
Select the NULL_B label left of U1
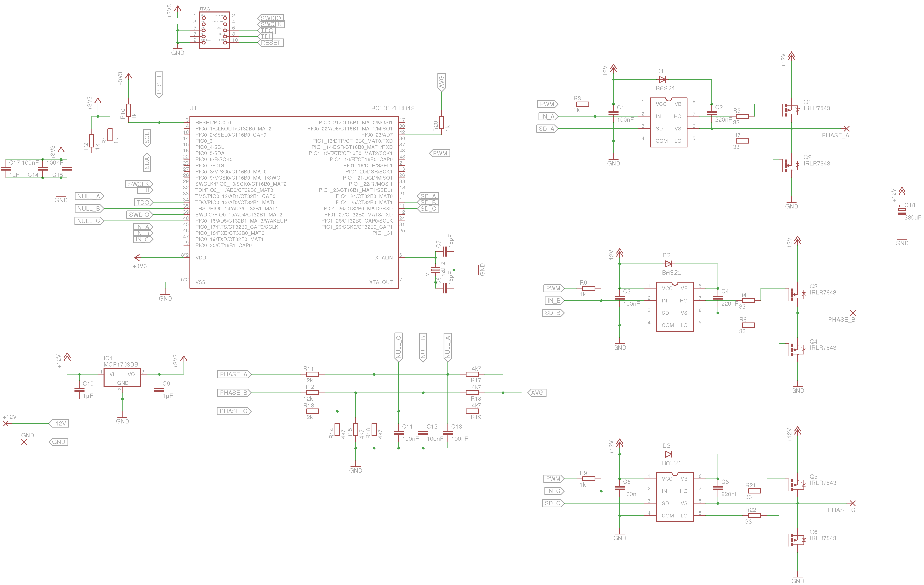(x=89, y=209)
